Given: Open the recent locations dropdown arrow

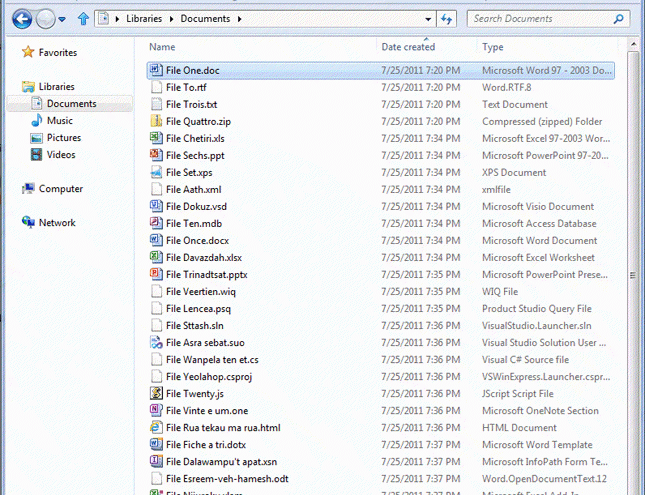Looking at the screenshot, I should click(x=62, y=19).
